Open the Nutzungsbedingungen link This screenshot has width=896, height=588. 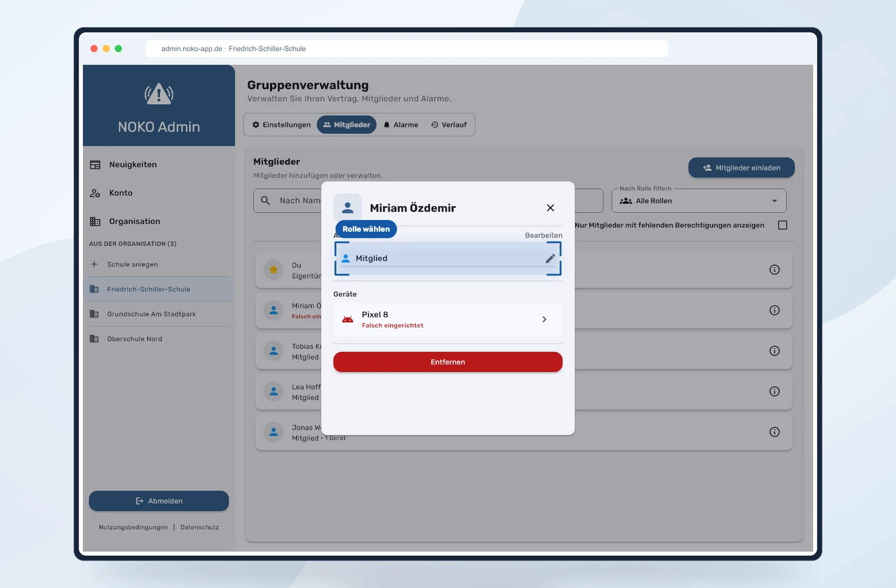(x=133, y=528)
